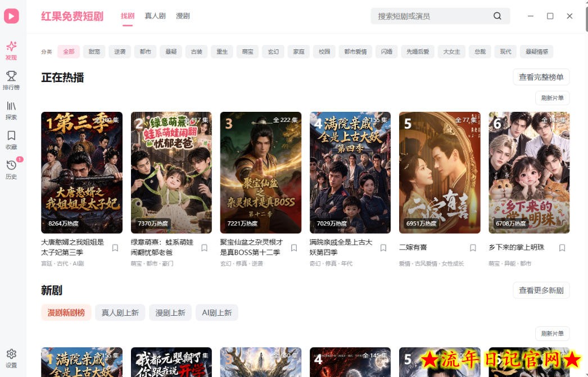Select the 真人剧上新 tab
588x377 pixels.
point(120,312)
